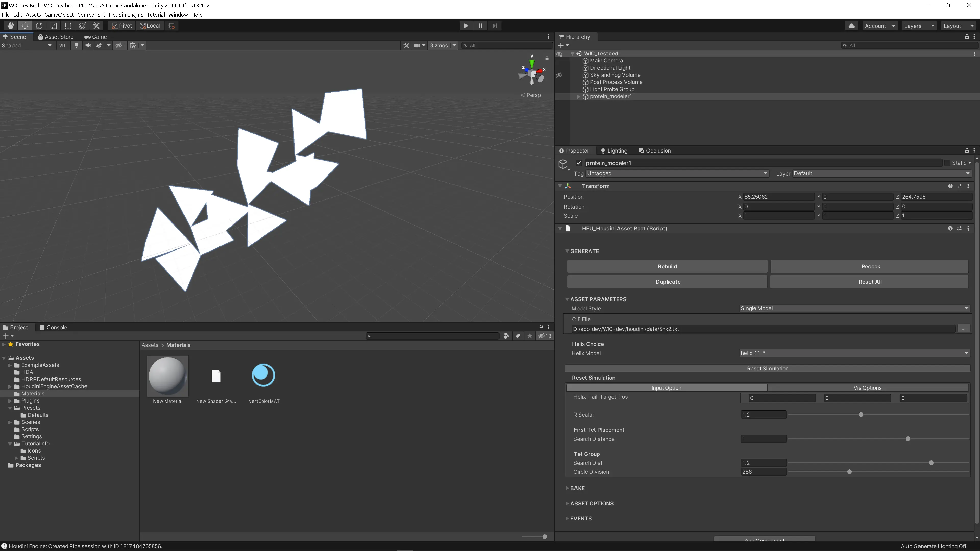This screenshot has height=551, width=980.
Task: Open the cloud services icon
Action: pos(851,26)
